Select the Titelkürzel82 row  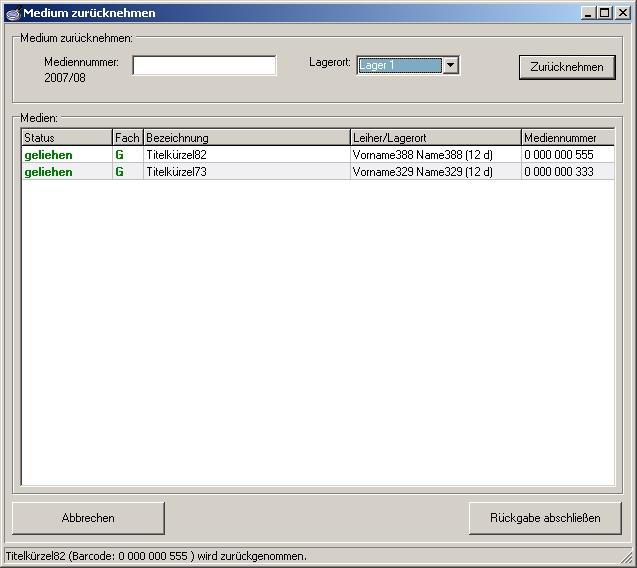(x=176, y=155)
